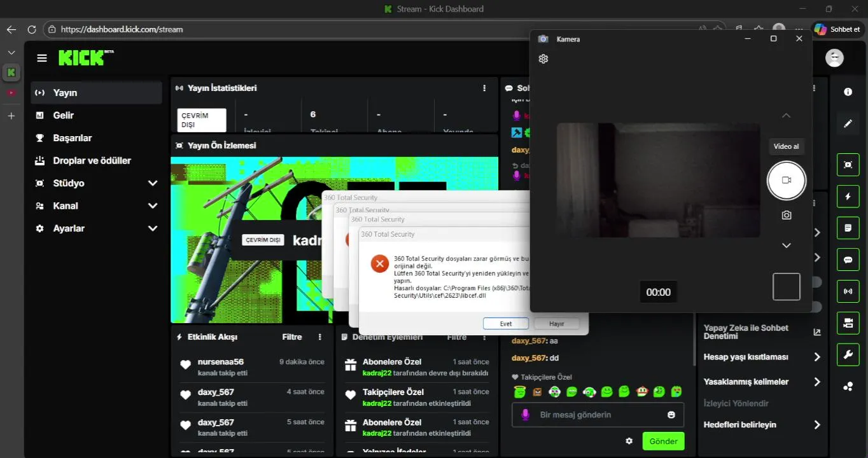The width and height of the screenshot is (868, 458).
Task: Open Copilot Sohbet et button
Action: point(838,29)
